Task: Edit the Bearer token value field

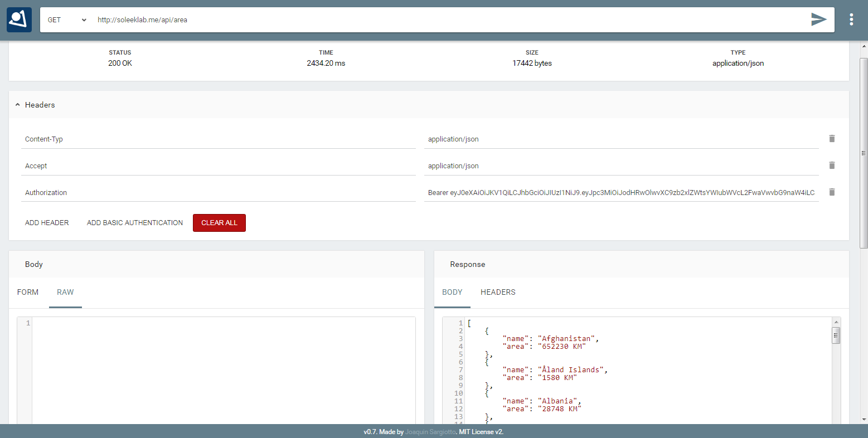Action: (x=621, y=193)
